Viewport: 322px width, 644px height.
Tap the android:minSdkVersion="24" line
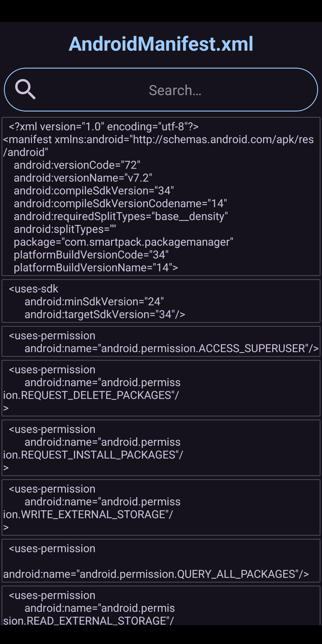click(94, 302)
